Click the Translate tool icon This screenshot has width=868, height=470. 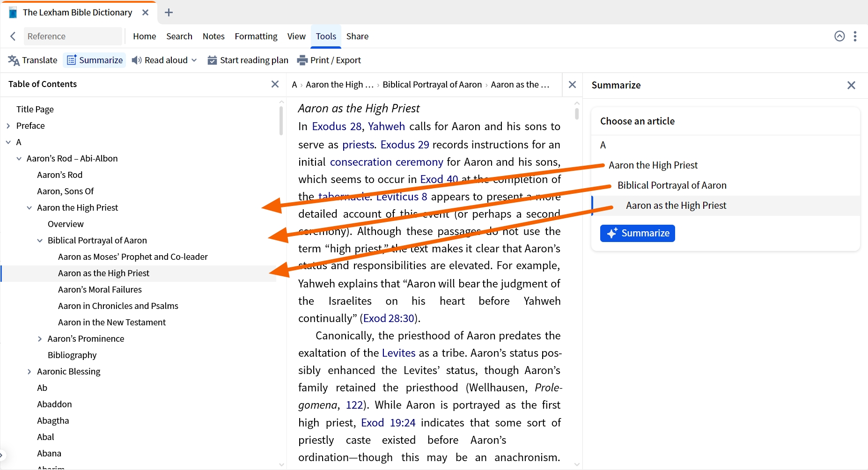[x=14, y=60]
